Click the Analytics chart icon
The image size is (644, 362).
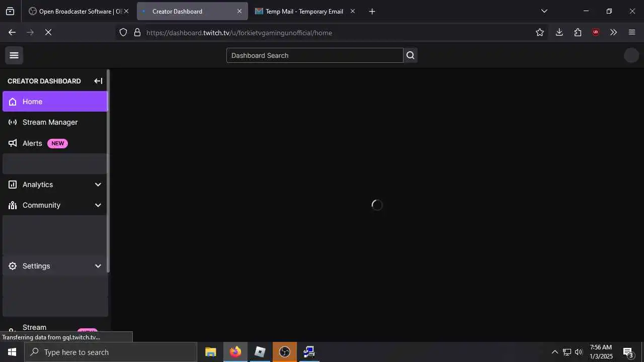(13, 185)
